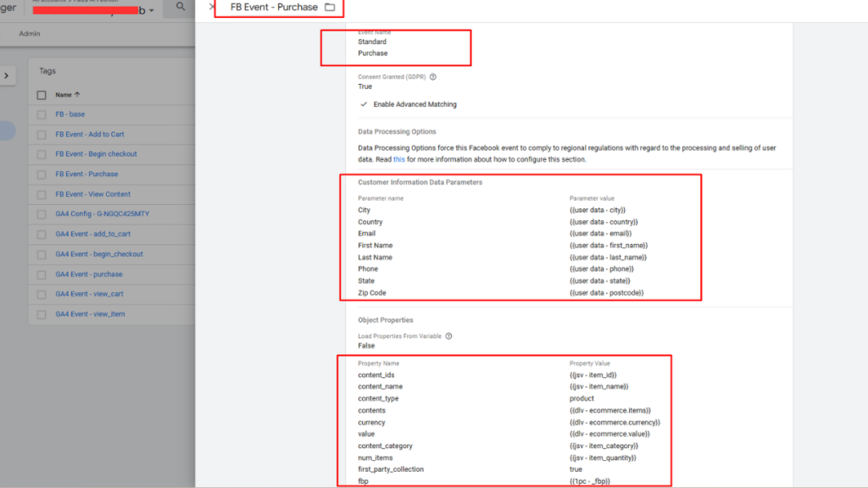This screenshot has height=488, width=868.
Task: Expand the collapsed left sidebar arrow
Action: (x=7, y=75)
